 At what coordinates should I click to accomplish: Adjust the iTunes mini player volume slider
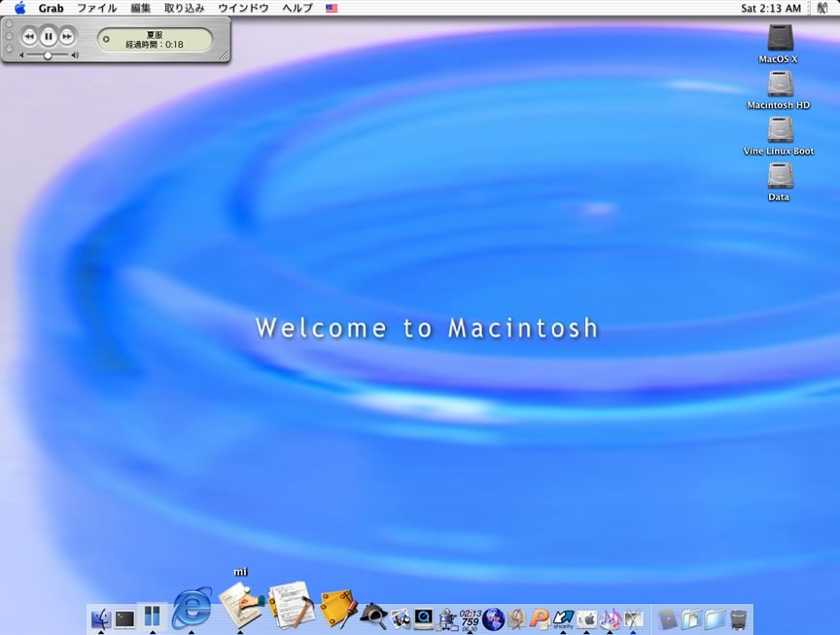point(48,55)
